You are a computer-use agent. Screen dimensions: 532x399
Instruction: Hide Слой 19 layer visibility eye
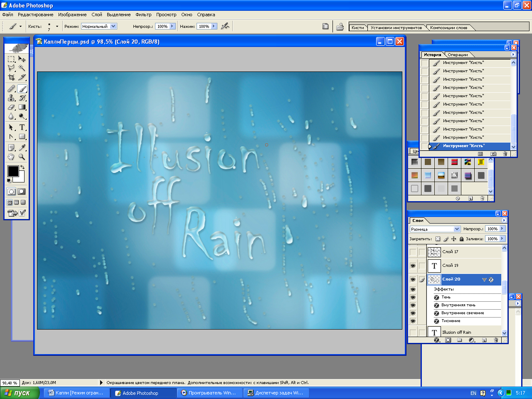pyautogui.click(x=413, y=266)
